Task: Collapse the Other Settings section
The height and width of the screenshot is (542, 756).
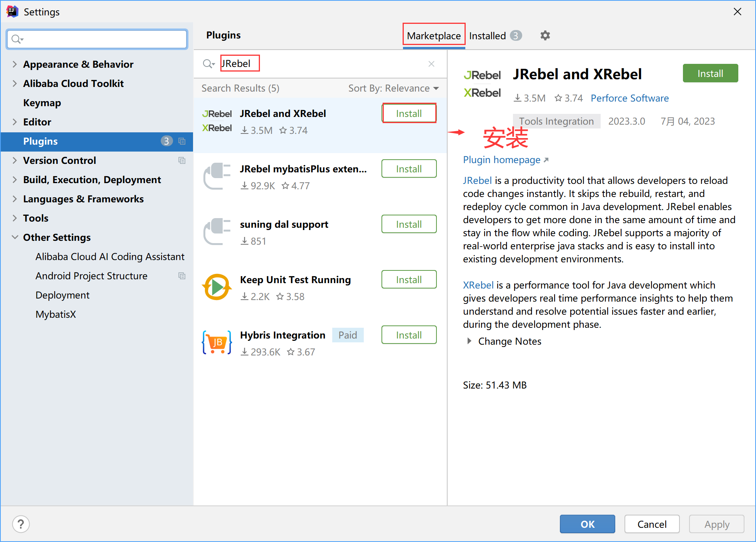Action: (15, 237)
